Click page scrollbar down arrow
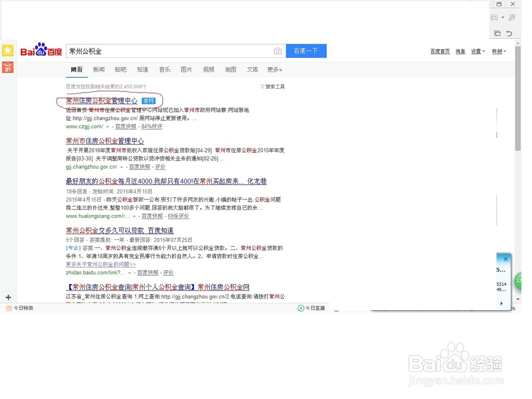 click(518, 299)
